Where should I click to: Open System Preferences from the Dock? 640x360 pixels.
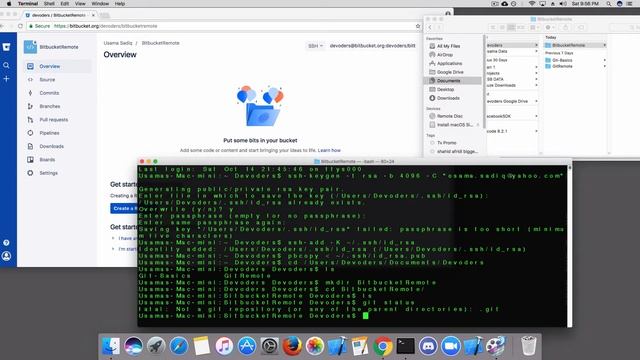click(x=269, y=346)
